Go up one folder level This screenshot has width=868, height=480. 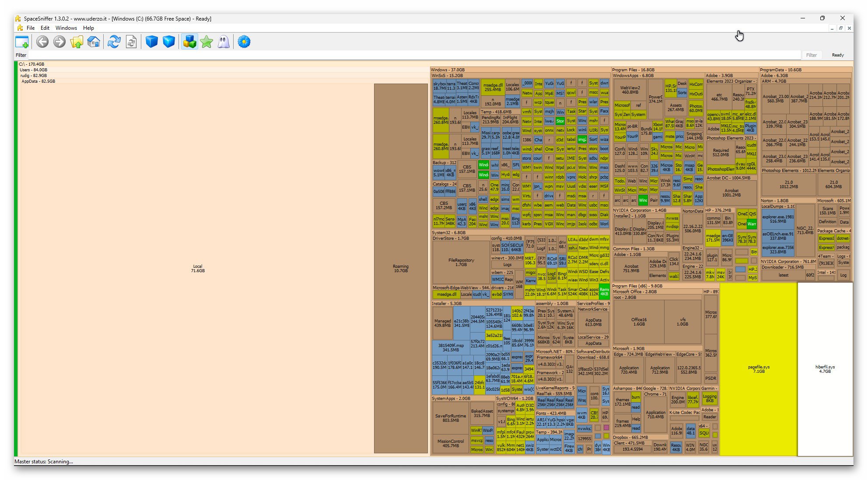coord(77,42)
